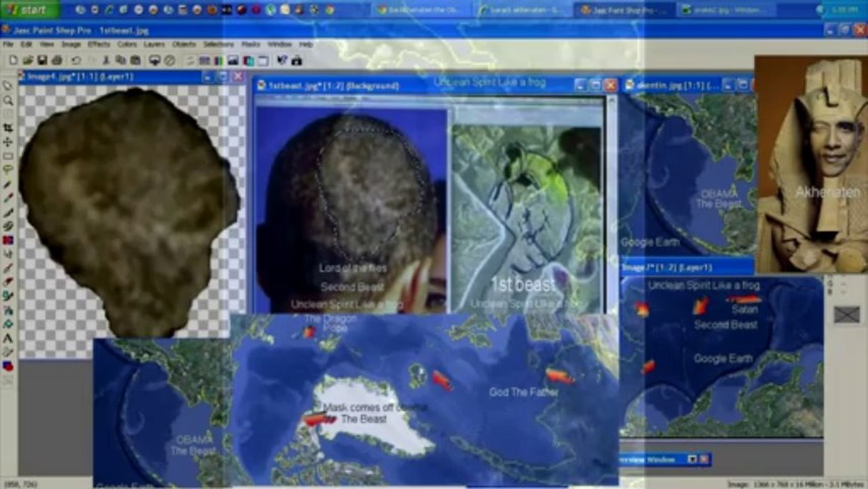The width and height of the screenshot is (868, 489).
Task: Select the Zoom magnifier tool
Action: pos(8,100)
